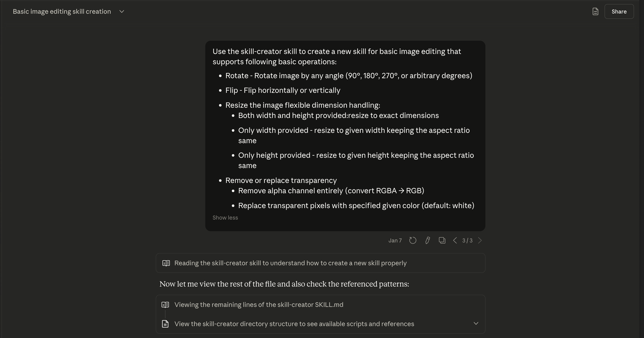Image resolution: width=644 pixels, height=338 pixels.
Task: Click the edit pencil icon below the message
Action: click(428, 240)
